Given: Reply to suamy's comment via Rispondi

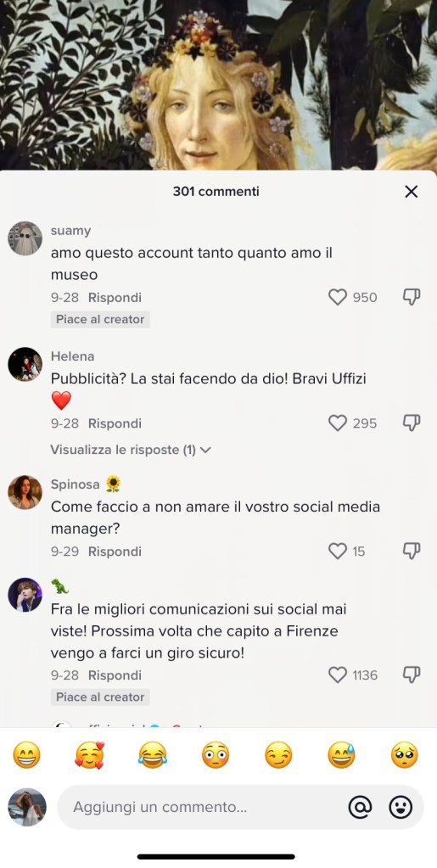Looking at the screenshot, I should coord(115,298).
